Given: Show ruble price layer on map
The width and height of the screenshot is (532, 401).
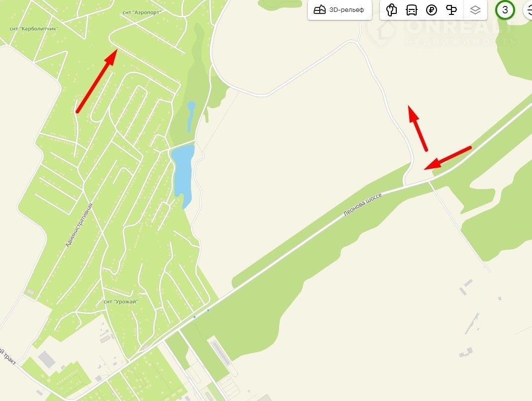Looking at the screenshot, I should tap(432, 10).
